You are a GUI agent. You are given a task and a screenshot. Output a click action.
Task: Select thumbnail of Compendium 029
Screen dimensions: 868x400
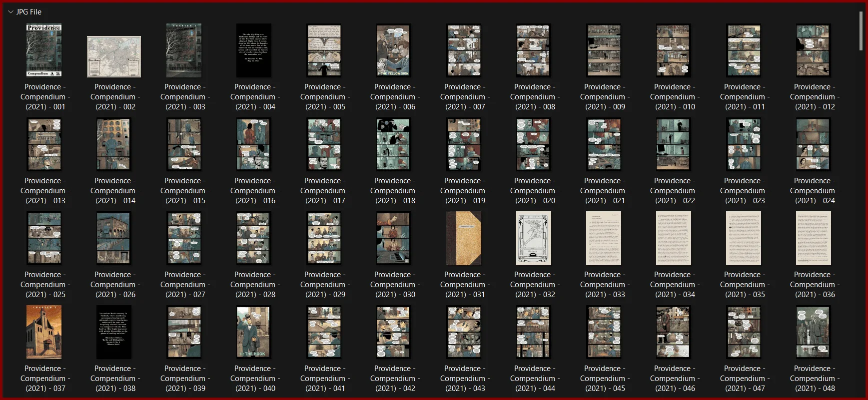[x=324, y=238]
